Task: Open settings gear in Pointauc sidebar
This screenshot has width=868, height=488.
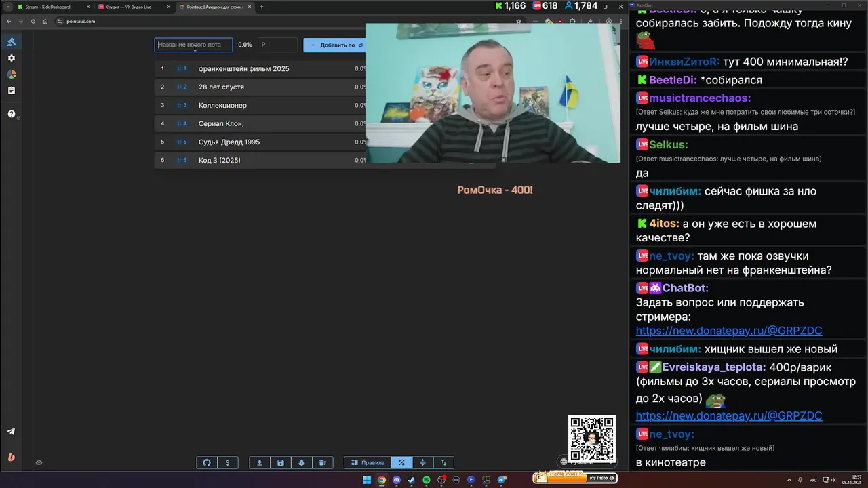Action: (x=12, y=58)
